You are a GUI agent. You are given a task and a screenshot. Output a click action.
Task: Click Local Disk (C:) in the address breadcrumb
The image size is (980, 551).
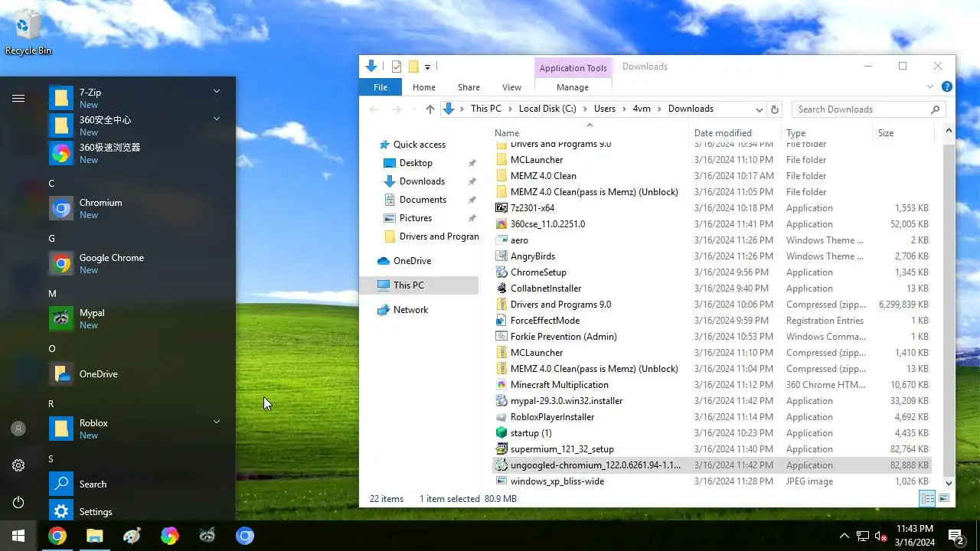click(547, 109)
